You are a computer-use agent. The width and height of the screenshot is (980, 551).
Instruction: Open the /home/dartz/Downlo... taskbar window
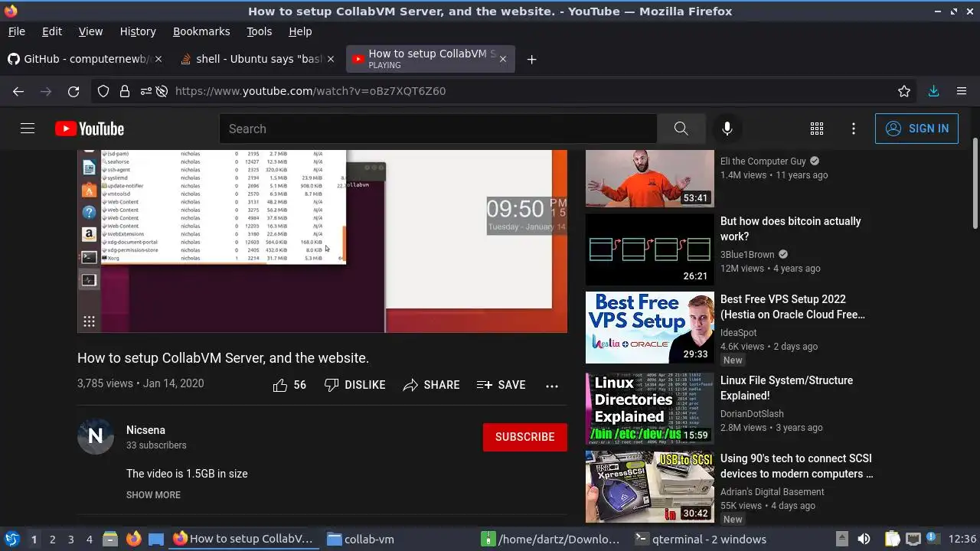pos(552,539)
